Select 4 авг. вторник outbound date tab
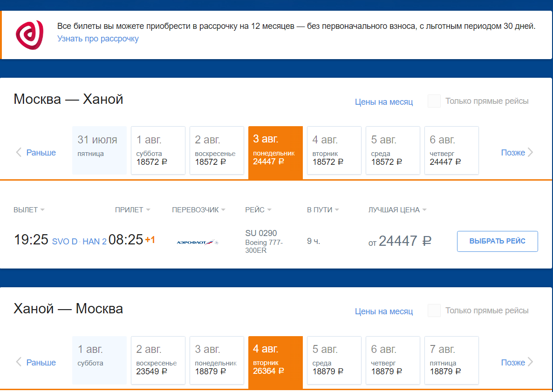Image resolution: width=553 pixels, height=392 pixels. (x=334, y=150)
